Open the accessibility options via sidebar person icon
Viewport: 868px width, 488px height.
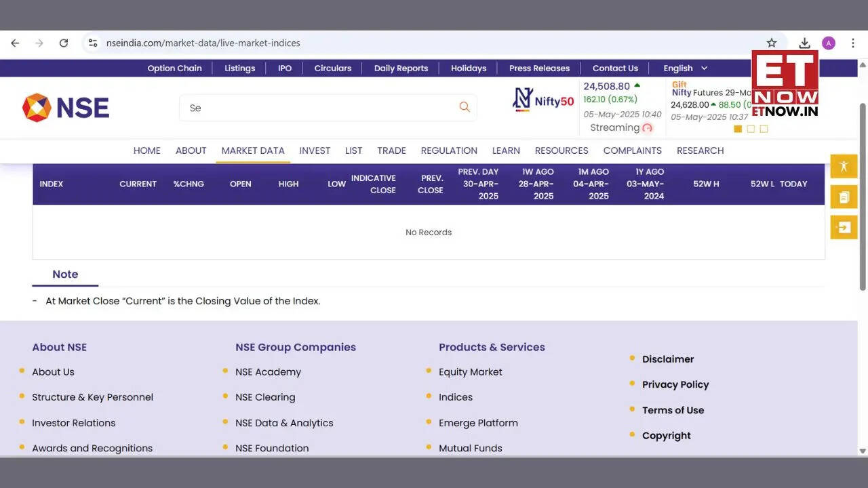(x=844, y=166)
